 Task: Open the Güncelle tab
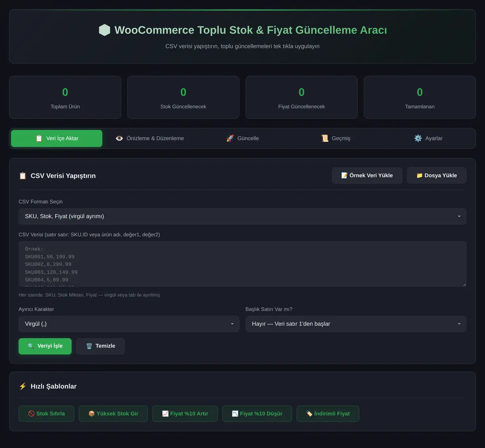(x=242, y=138)
